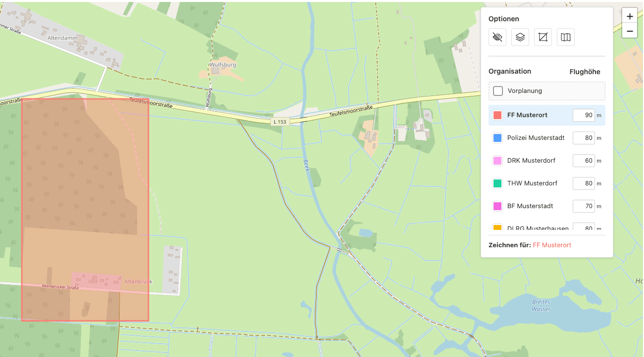The width and height of the screenshot is (644, 357).
Task: Click the green THW Musterdorf color swatch
Action: point(498,183)
